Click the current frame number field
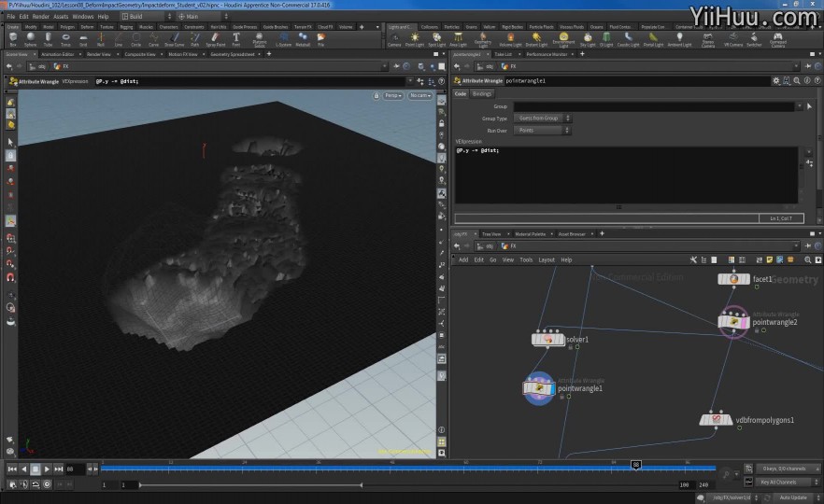The height and width of the screenshot is (504, 824). 74,469
